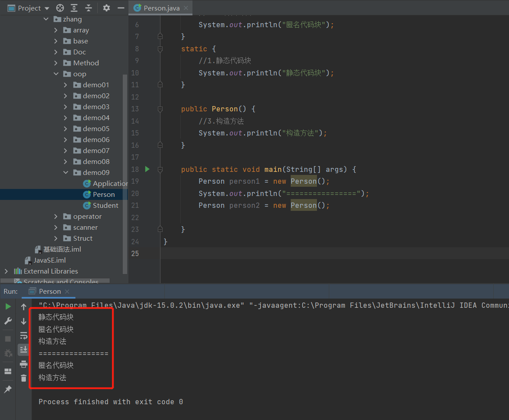Close the Person run tab
This screenshot has width=509, height=420.
pos(67,292)
